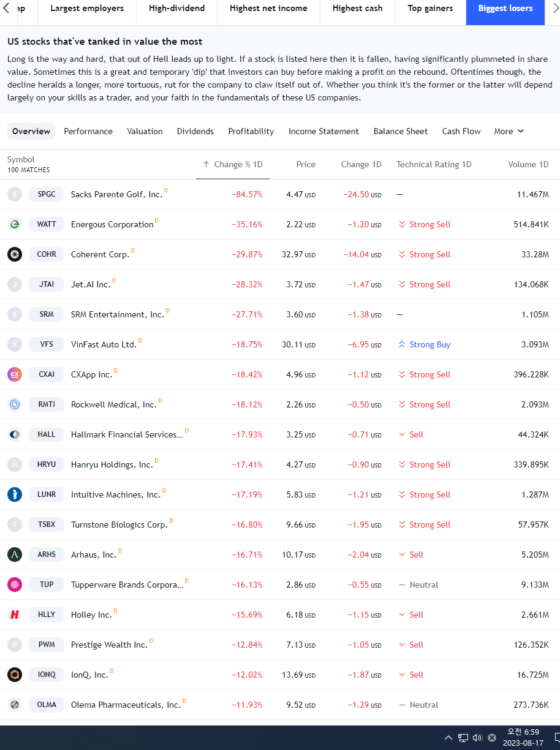Click the 32.97 USD price cell
This screenshot has width=560, height=750.
click(x=298, y=254)
